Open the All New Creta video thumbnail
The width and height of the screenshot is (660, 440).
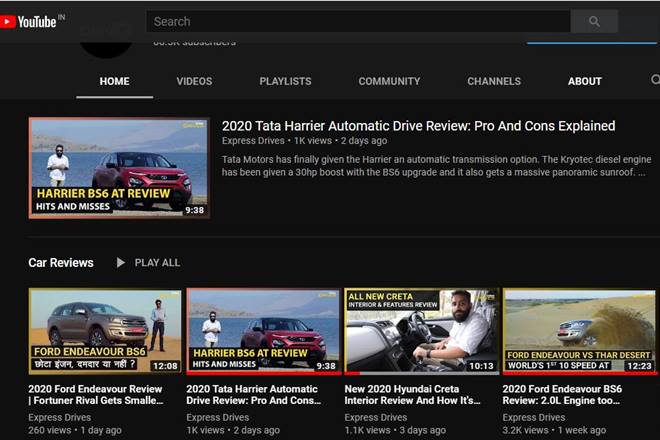(x=420, y=331)
